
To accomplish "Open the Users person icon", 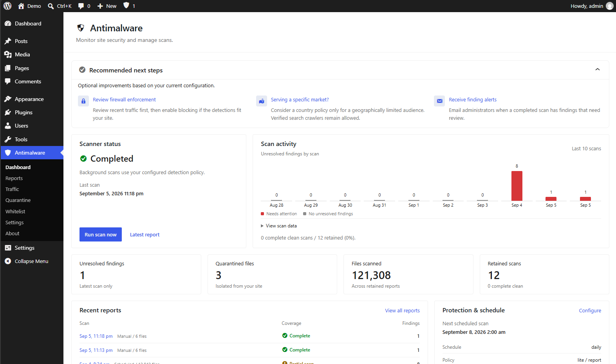I will click(8, 126).
